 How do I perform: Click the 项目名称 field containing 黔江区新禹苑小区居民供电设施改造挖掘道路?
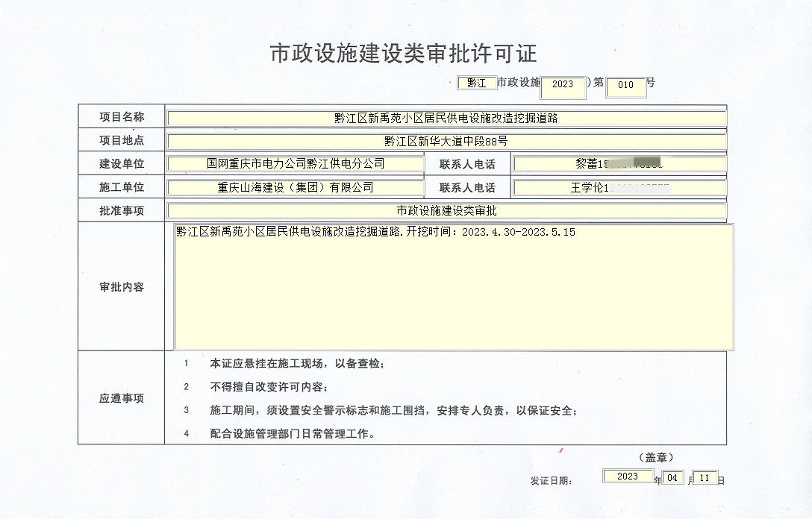tap(446, 119)
